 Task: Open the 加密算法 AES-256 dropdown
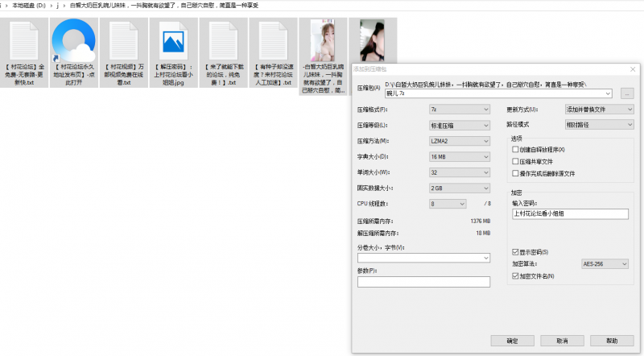click(x=604, y=263)
